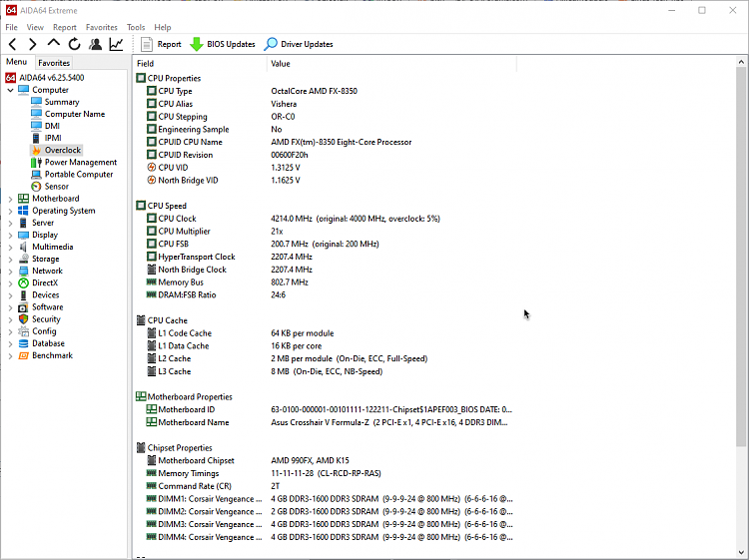The width and height of the screenshot is (749, 560).
Task: Expand the Motherboard tree node
Action: coord(10,199)
